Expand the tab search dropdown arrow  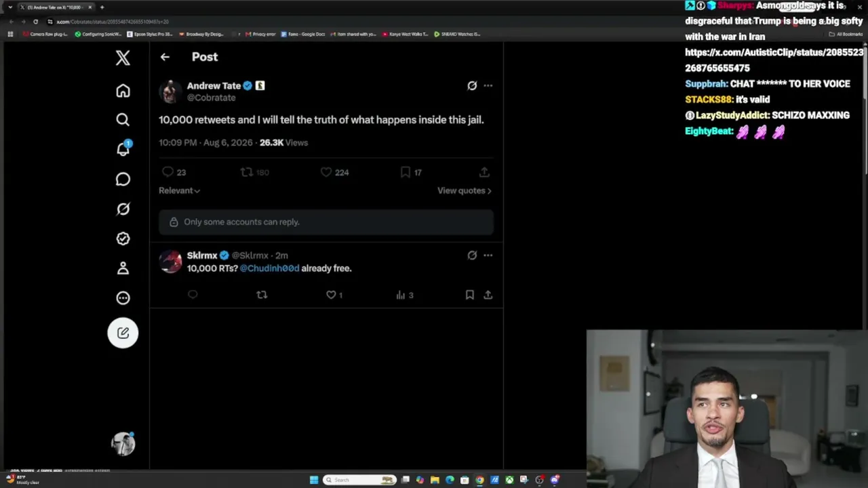point(9,7)
